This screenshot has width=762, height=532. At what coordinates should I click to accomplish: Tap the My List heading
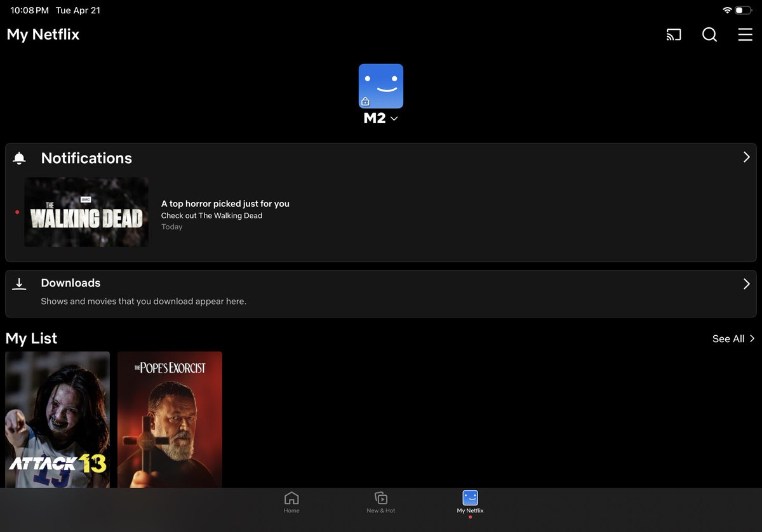(x=31, y=338)
